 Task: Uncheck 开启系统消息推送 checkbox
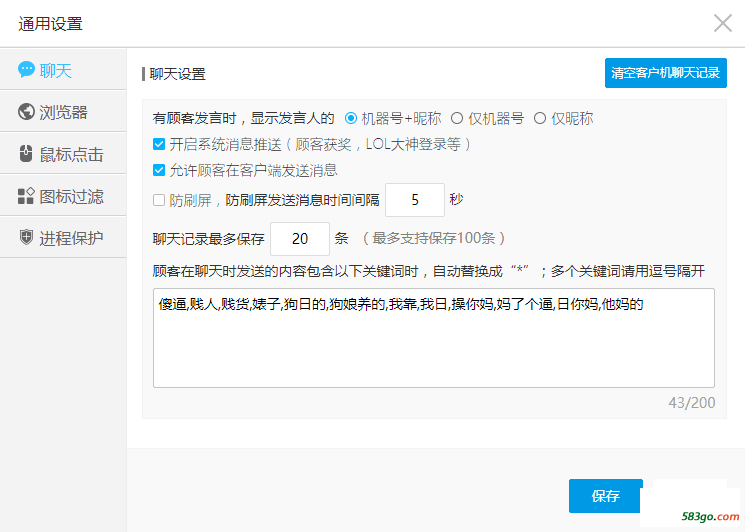click(159, 144)
